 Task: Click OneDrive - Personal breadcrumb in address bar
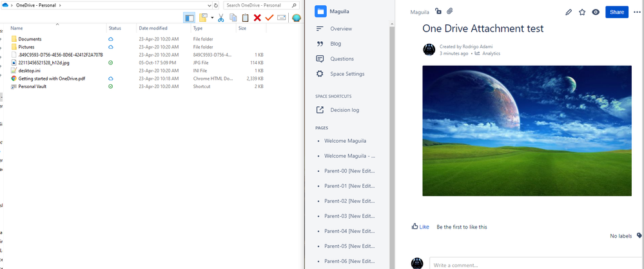coord(37,5)
